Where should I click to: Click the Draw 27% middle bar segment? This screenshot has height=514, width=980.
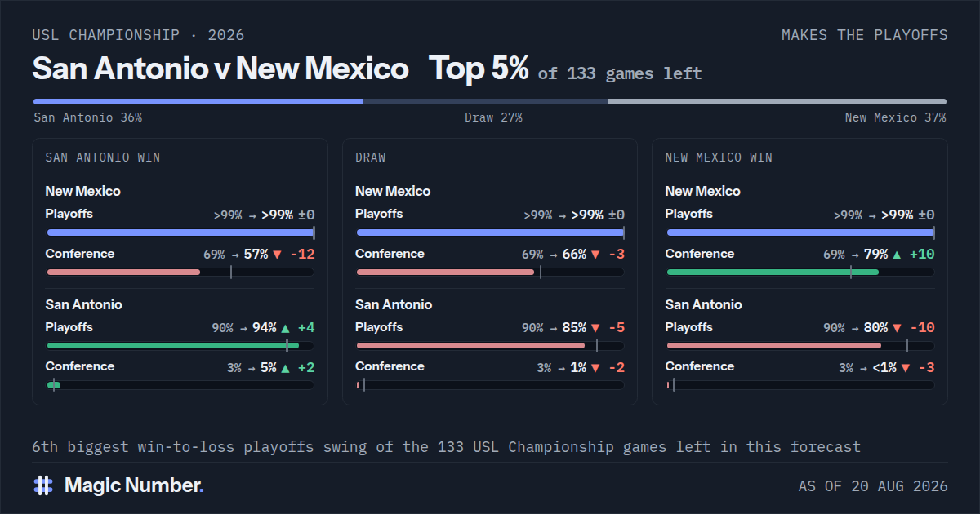click(x=485, y=102)
